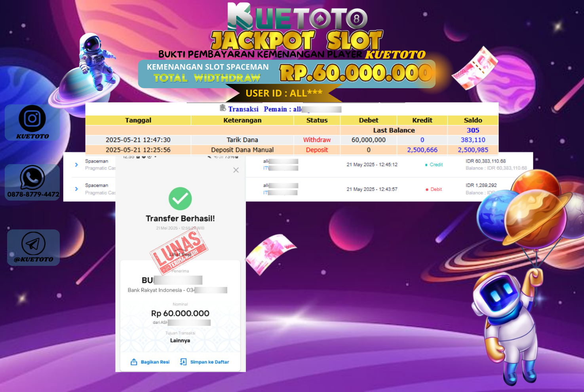Click the Deposit status link
This screenshot has width=584, height=392.
click(x=317, y=150)
